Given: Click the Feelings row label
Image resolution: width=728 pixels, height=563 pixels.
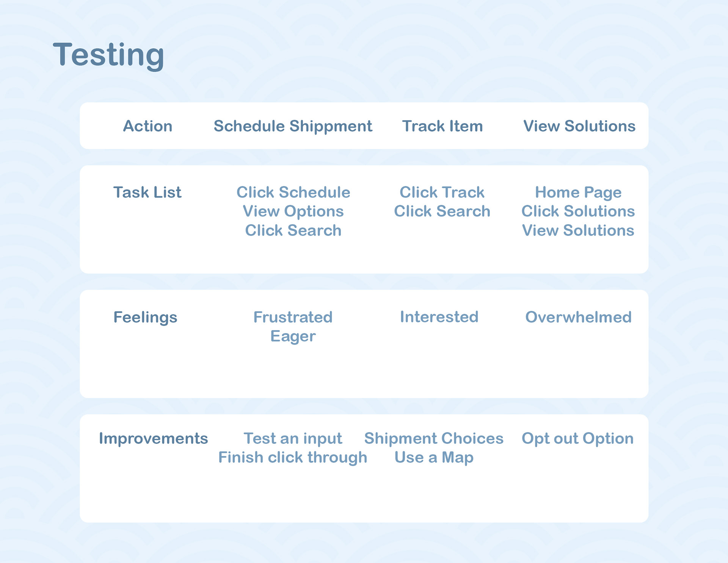Looking at the screenshot, I should coord(145,317).
